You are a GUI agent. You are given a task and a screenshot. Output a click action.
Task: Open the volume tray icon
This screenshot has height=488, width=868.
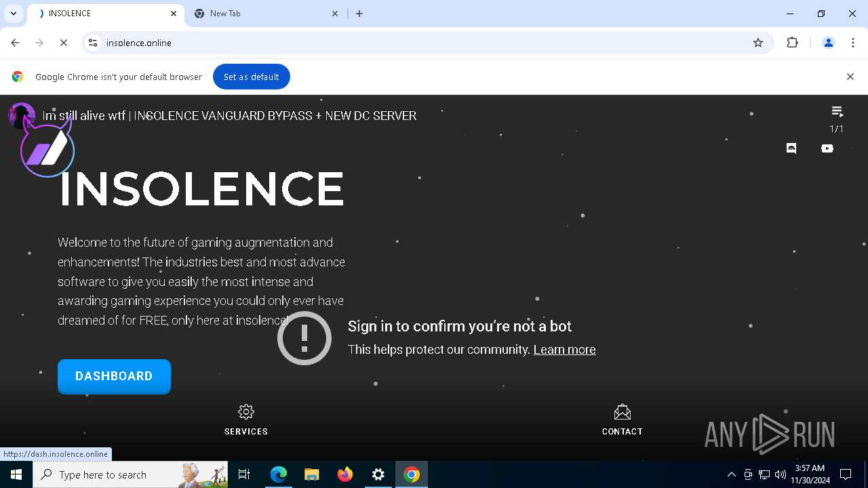781,474
